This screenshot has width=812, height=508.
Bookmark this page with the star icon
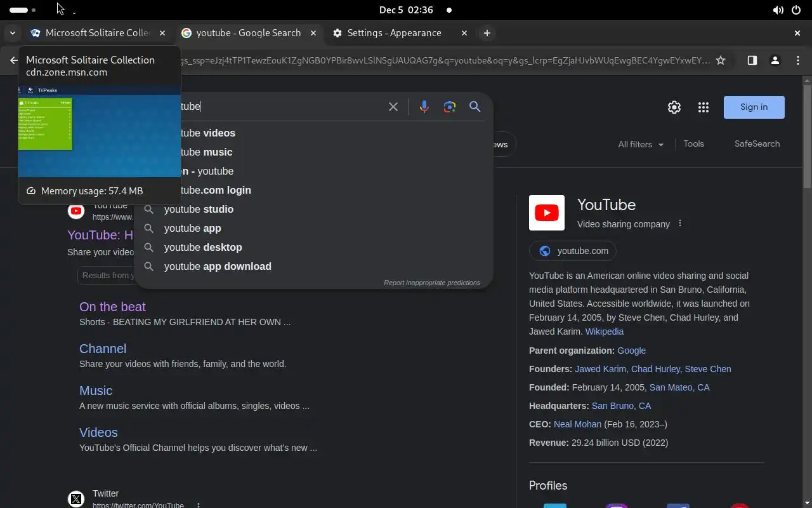click(721, 60)
